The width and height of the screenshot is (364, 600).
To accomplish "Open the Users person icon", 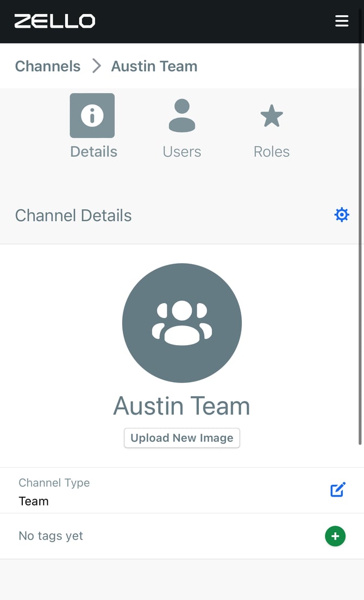I will tap(182, 115).
